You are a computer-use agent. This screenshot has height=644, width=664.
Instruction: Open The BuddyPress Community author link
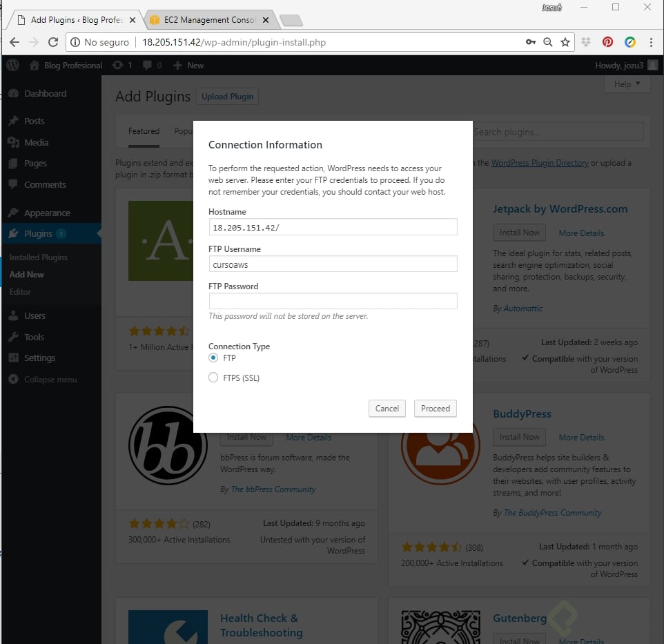(x=552, y=513)
